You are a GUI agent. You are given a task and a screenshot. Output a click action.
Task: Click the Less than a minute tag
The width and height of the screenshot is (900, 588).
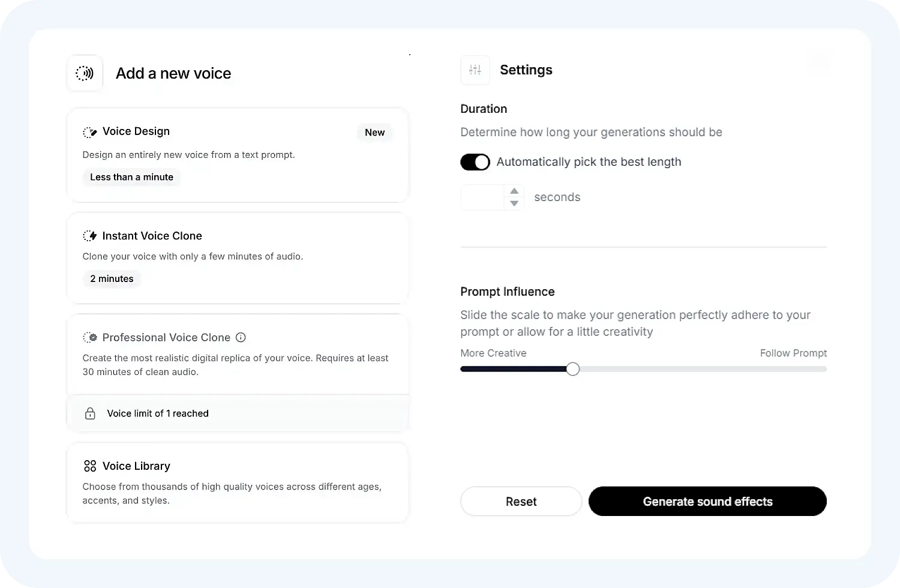(x=131, y=177)
